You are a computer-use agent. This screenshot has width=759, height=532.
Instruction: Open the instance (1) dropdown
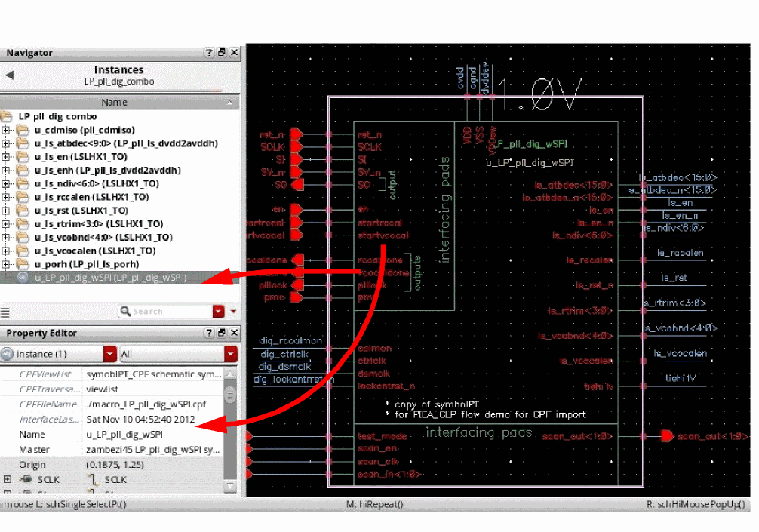click(110, 354)
